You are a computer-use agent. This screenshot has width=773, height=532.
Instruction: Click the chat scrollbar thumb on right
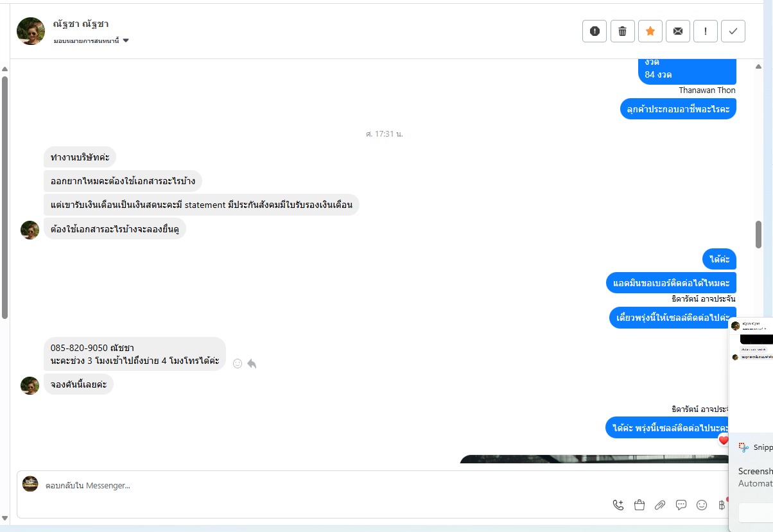point(758,234)
